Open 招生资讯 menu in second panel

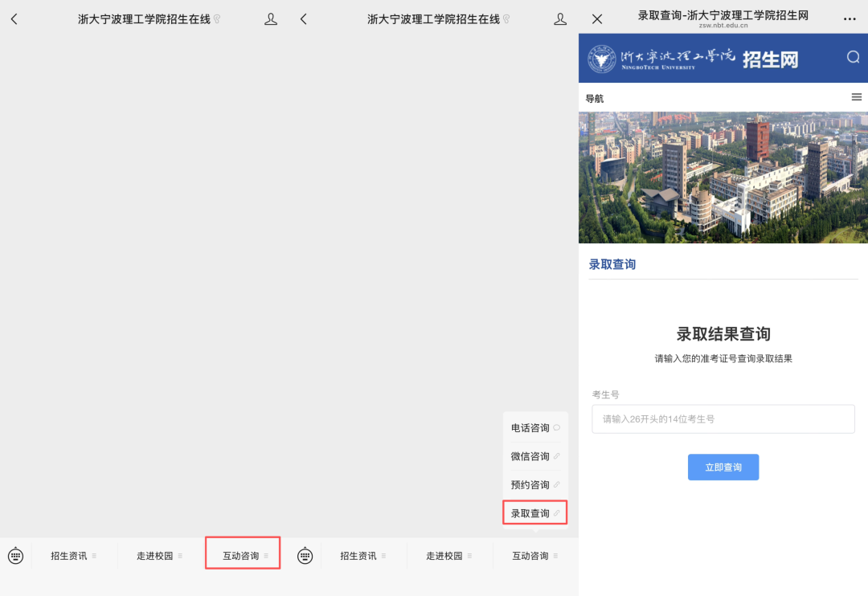point(364,556)
